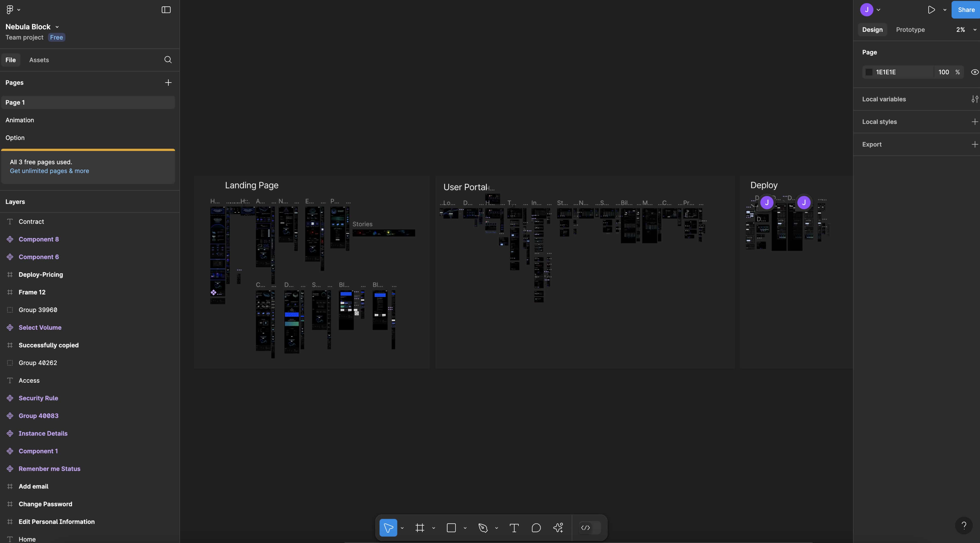Viewport: 980px width, 543px height.
Task: Select the Landing Page section title
Action: tap(251, 185)
